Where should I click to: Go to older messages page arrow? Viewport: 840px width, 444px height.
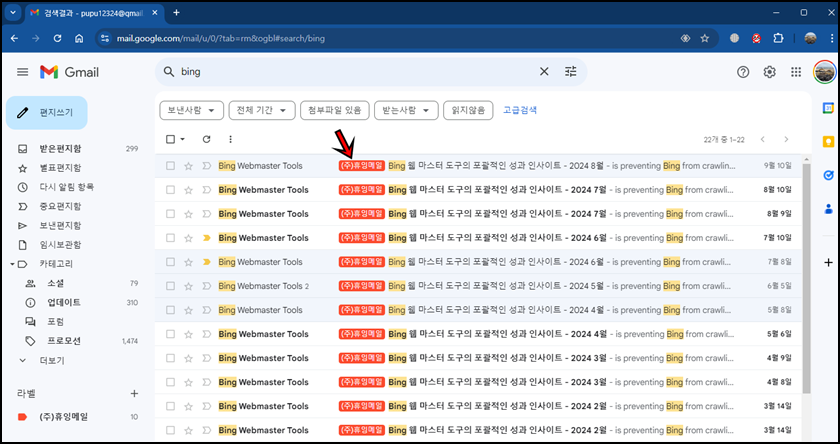(x=786, y=139)
